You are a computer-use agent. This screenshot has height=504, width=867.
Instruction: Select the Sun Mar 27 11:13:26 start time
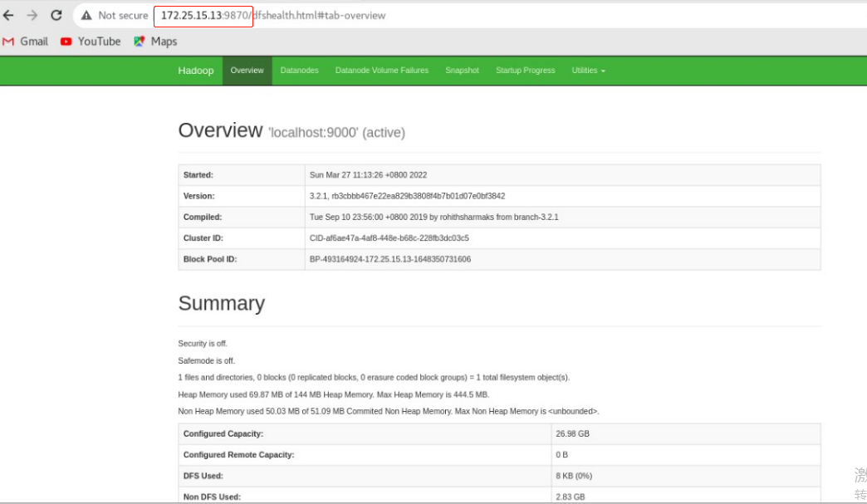[x=368, y=175]
